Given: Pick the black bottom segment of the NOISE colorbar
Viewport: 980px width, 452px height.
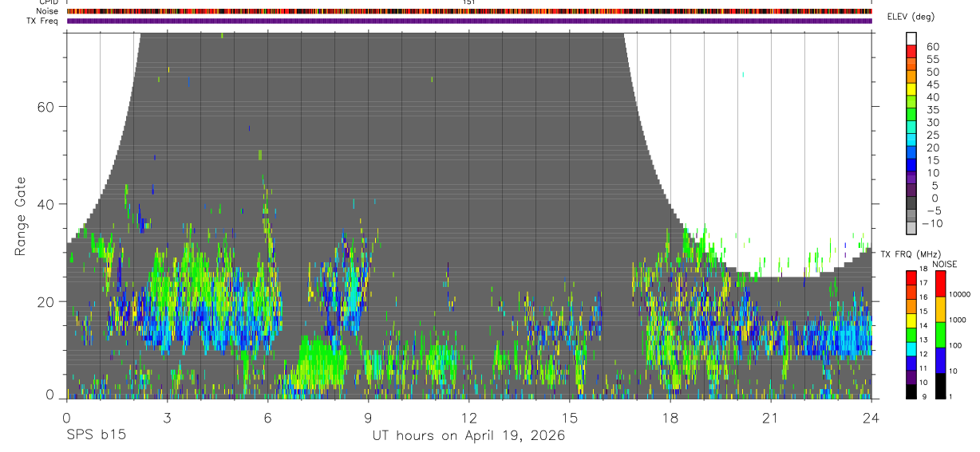Looking at the screenshot, I should 940,385.
